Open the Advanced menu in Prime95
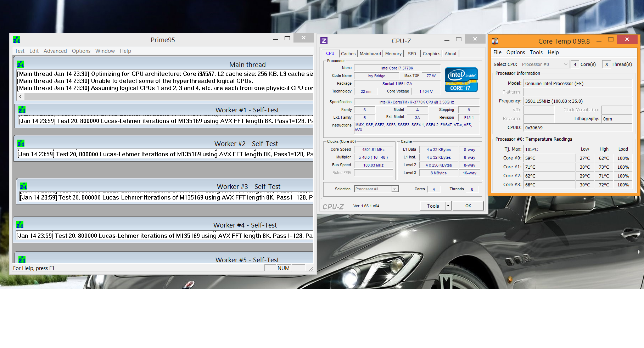Image resolution: width=644 pixels, height=348 pixels. pos(55,51)
